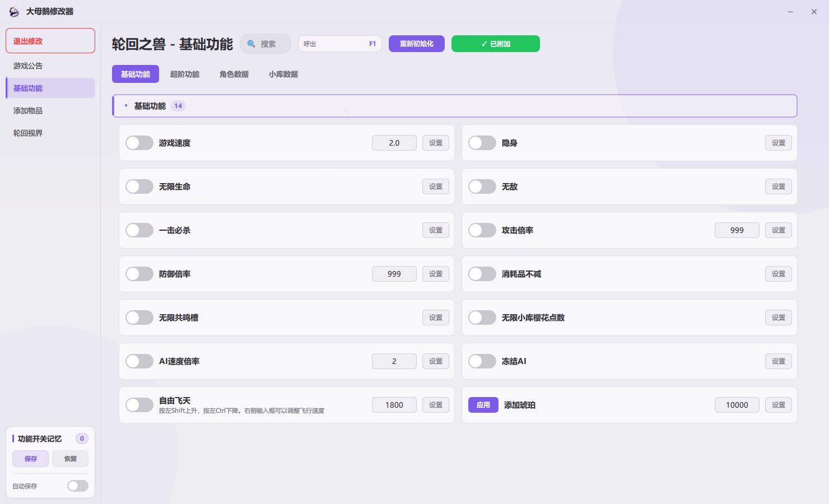Click 设置 in the 无限生命 row
The image size is (829, 504).
click(x=436, y=186)
